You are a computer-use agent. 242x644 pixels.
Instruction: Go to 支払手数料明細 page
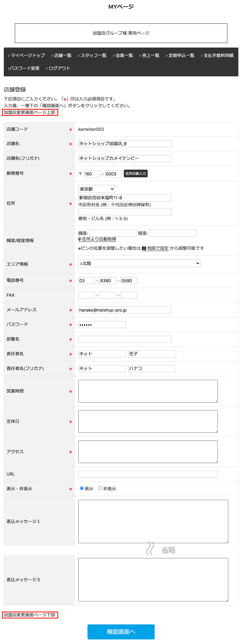click(217, 55)
